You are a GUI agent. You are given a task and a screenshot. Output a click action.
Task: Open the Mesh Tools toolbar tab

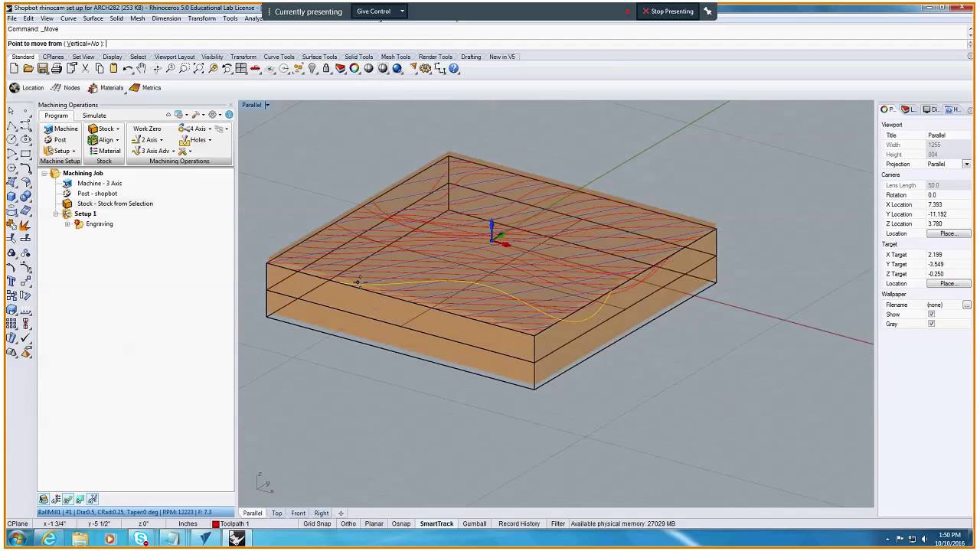(396, 57)
